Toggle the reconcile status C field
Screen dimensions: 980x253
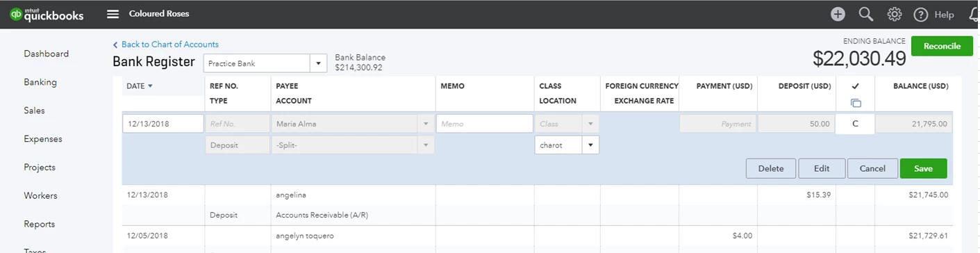(x=855, y=124)
